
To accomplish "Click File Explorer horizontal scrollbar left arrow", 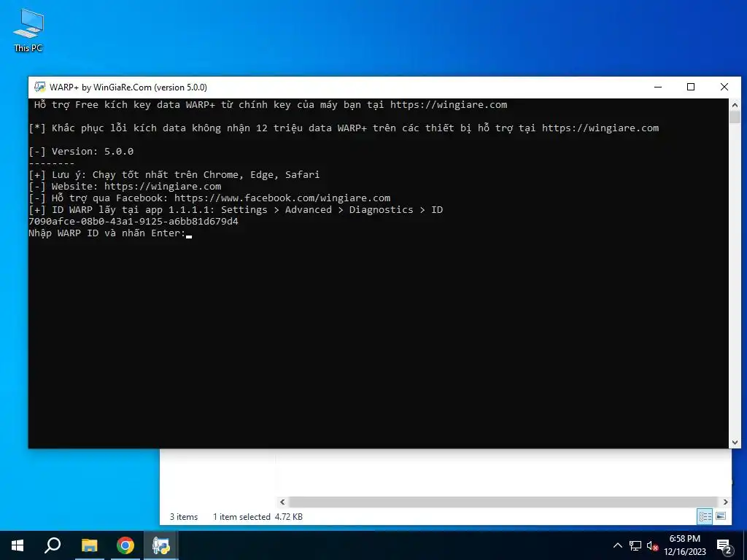I will click(x=282, y=502).
